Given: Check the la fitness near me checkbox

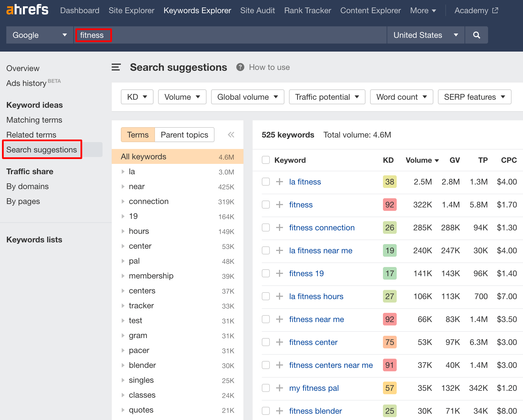Looking at the screenshot, I should coord(266,250).
